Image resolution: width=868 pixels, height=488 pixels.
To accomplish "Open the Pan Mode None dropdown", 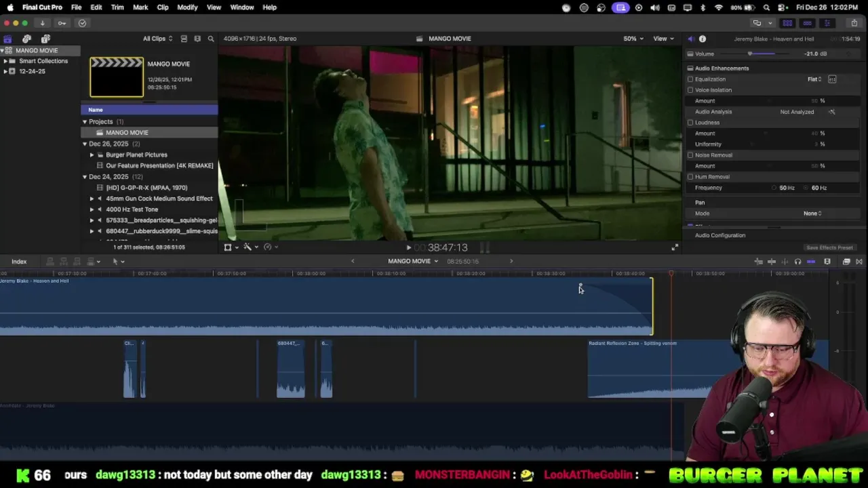I will pyautogui.click(x=812, y=213).
